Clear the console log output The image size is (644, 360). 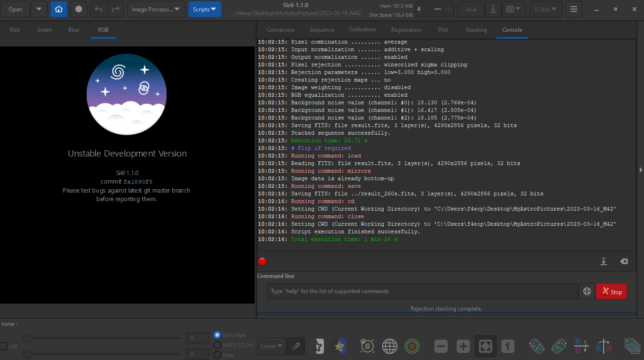click(624, 261)
